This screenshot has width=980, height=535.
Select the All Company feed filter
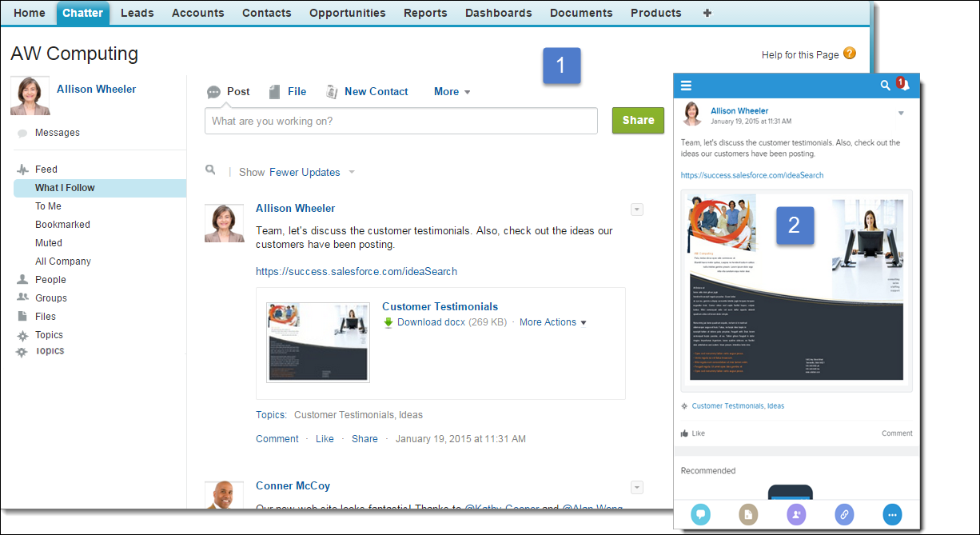(63, 262)
